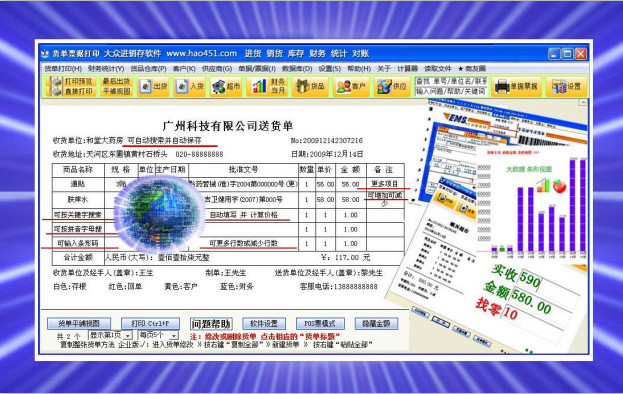Click the 平铺视图 tile view toolbar button
Image resolution: width=623 pixels, height=394 pixels.
click(x=116, y=91)
